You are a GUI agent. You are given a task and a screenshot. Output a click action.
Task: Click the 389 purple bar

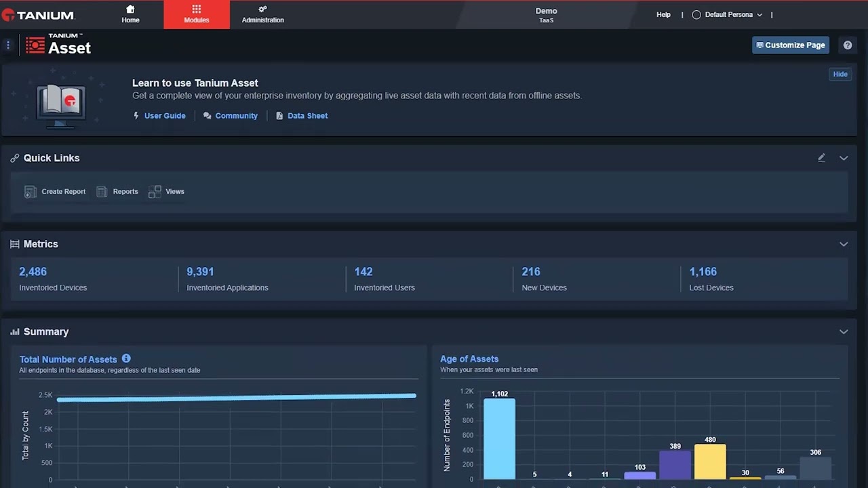[675, 465]
